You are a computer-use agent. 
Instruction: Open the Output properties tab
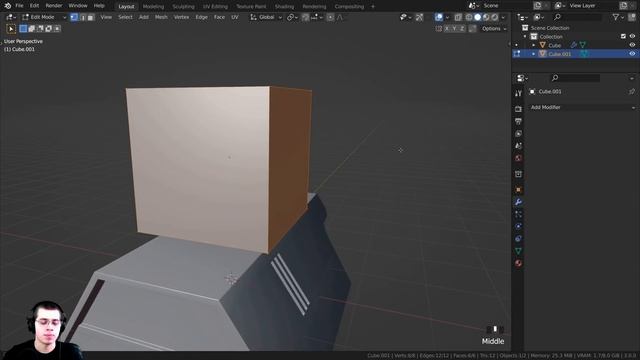pos(518,121)
